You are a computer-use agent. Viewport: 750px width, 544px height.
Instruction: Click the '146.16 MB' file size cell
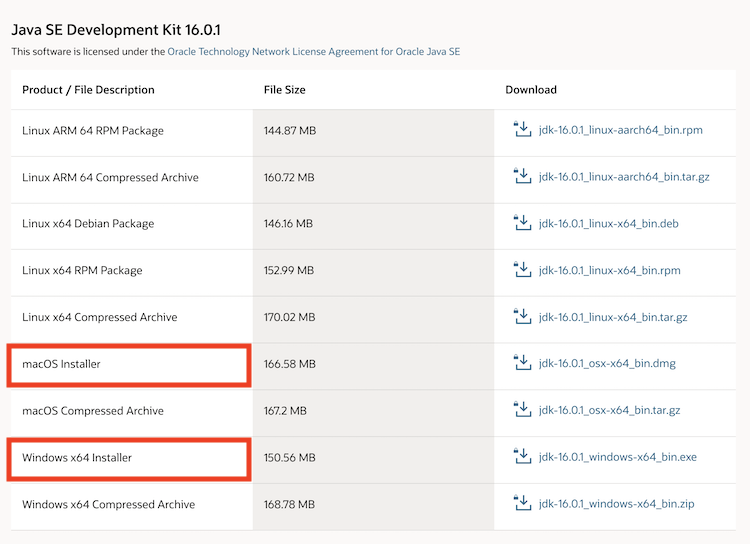(373, 226)
